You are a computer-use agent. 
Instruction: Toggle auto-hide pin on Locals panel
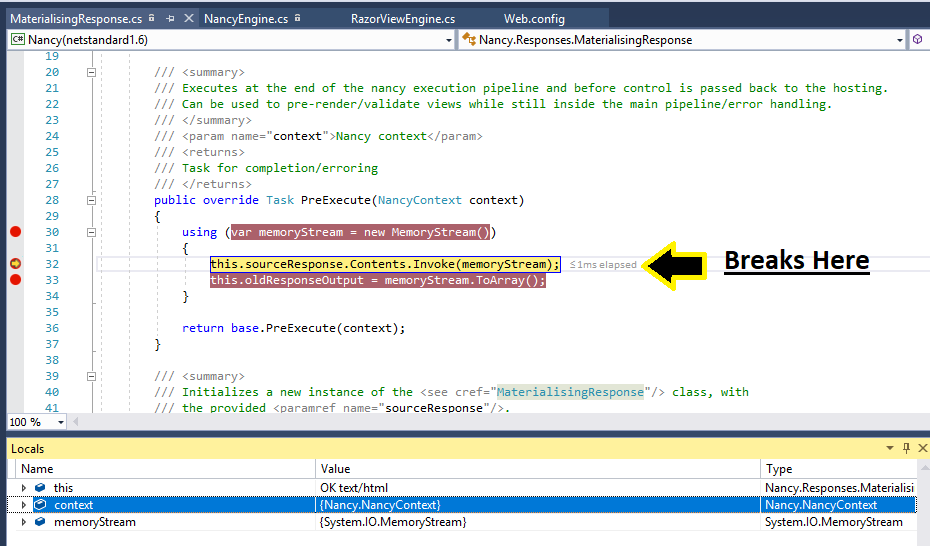pyautogui.click(x=906, y=449)
